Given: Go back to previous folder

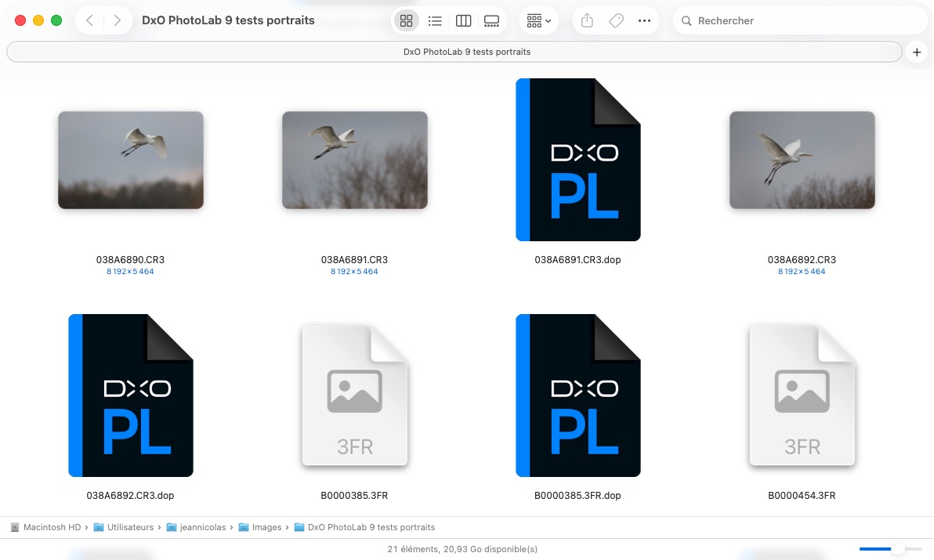Looking at the screenshot, I should click(90, 21).
